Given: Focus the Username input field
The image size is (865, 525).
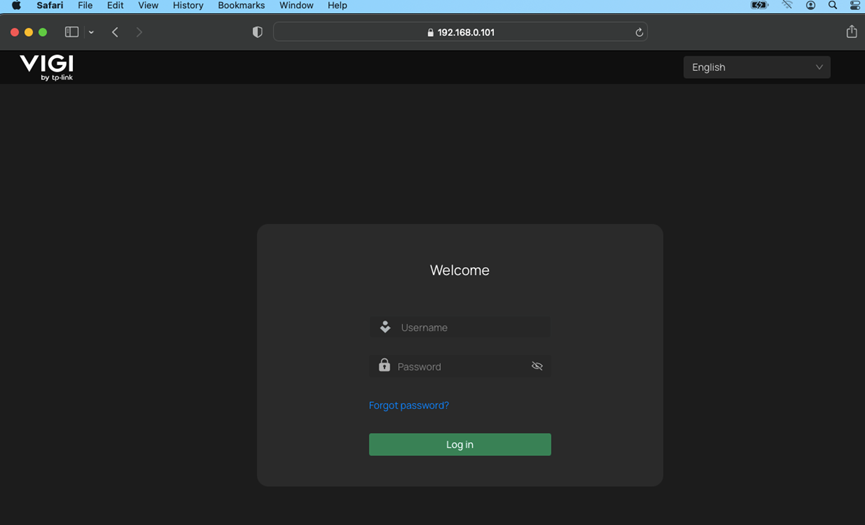Looking at the screenshot, I should (x=470, y=327).
